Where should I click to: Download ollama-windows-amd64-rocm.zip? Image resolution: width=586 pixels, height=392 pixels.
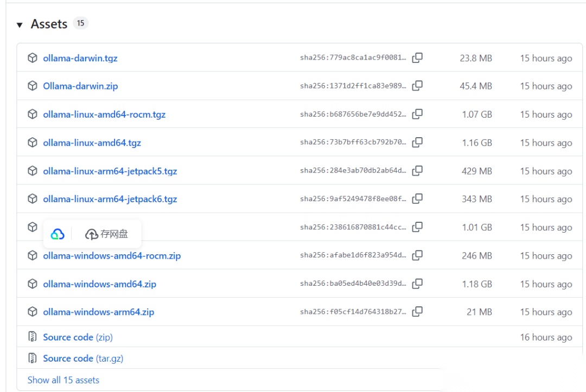112,256
